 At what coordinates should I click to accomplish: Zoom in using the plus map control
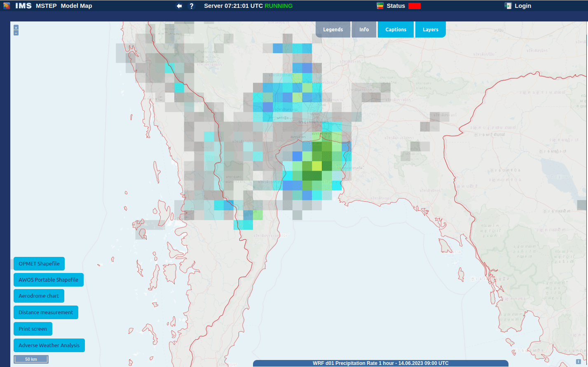[16, 27]
